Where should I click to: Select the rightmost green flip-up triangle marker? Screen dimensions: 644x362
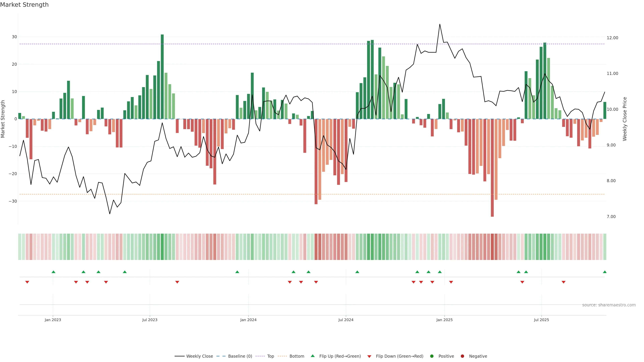(604, 272)
